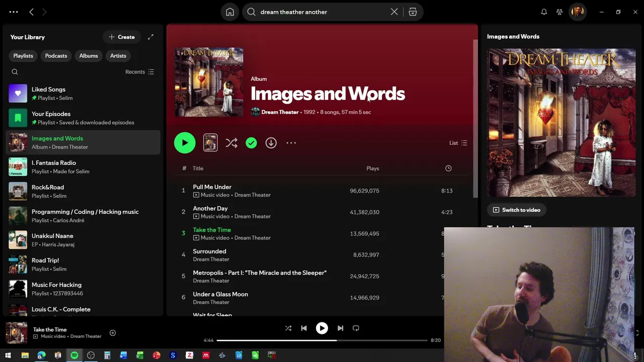Screen dimensions: 644x362
Task: Open the Images and Words title in right panel
Action: coord(513,37)
